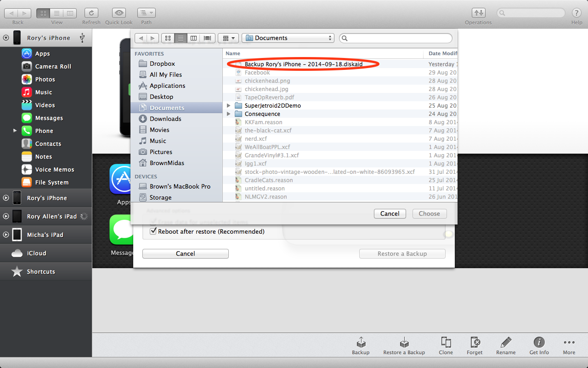The height and width of the screenshot is (368, 588).
Task: Click the Backup toolbar icon
Action: 361,345
